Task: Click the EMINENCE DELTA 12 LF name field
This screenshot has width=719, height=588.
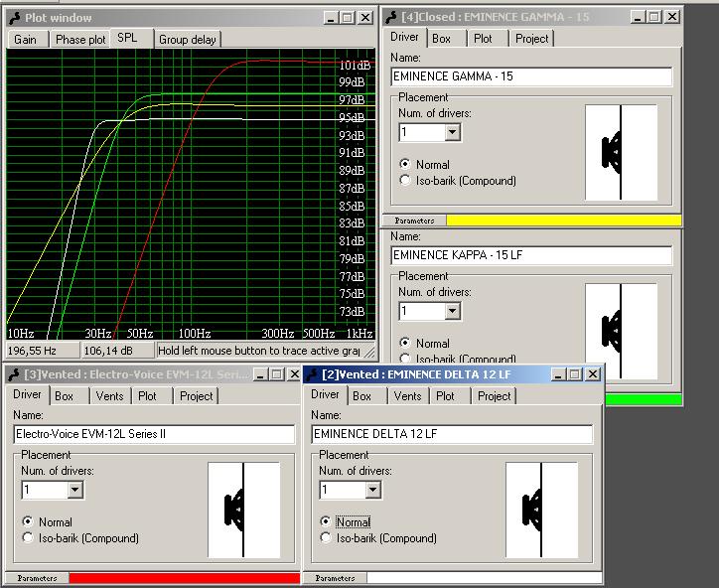Action: click(452, 434)
